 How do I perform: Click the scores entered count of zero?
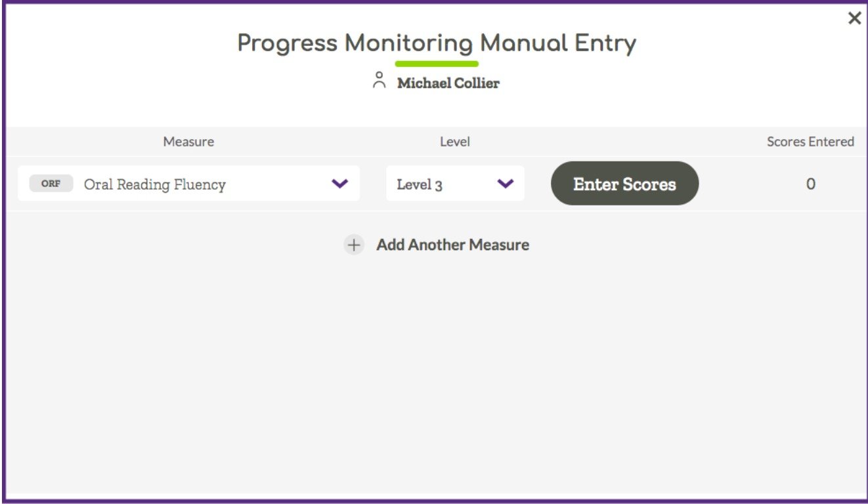click(811, 184)
